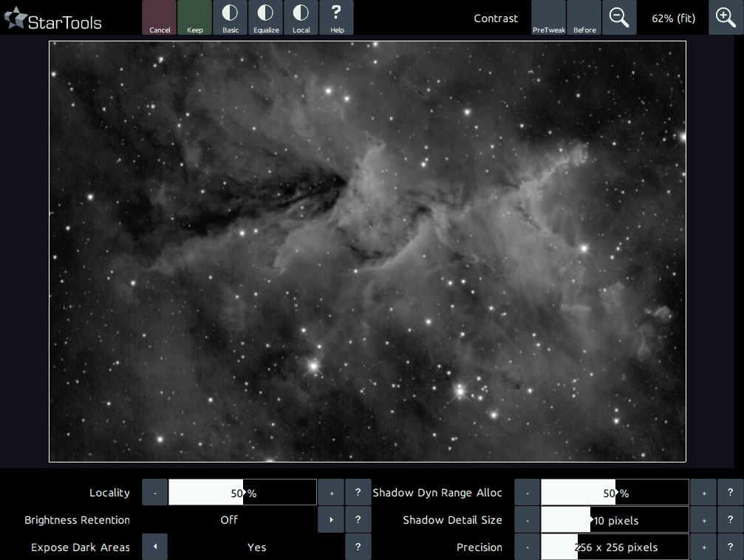Switch Brightness Retention using right arrow
744x560 pixels.
(x=331, y=520)
